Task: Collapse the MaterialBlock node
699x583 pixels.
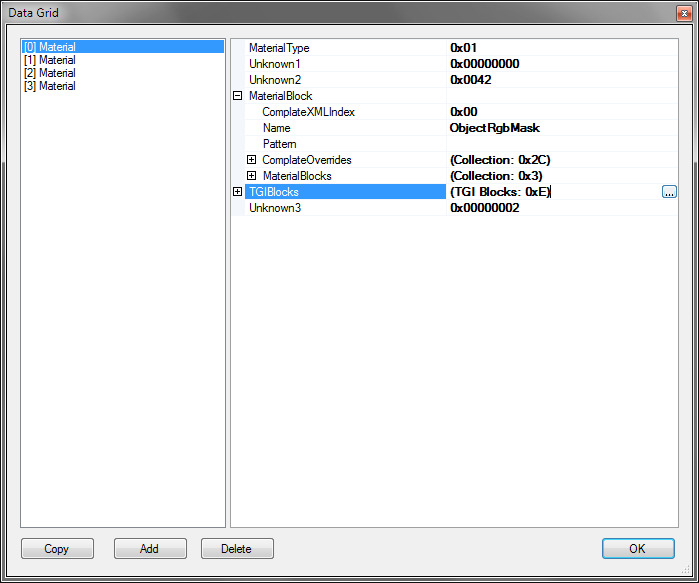Action: point(238,96)
